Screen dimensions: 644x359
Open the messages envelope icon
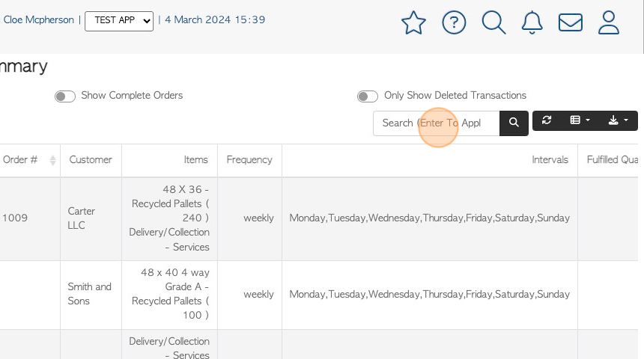tap(571, 22)
